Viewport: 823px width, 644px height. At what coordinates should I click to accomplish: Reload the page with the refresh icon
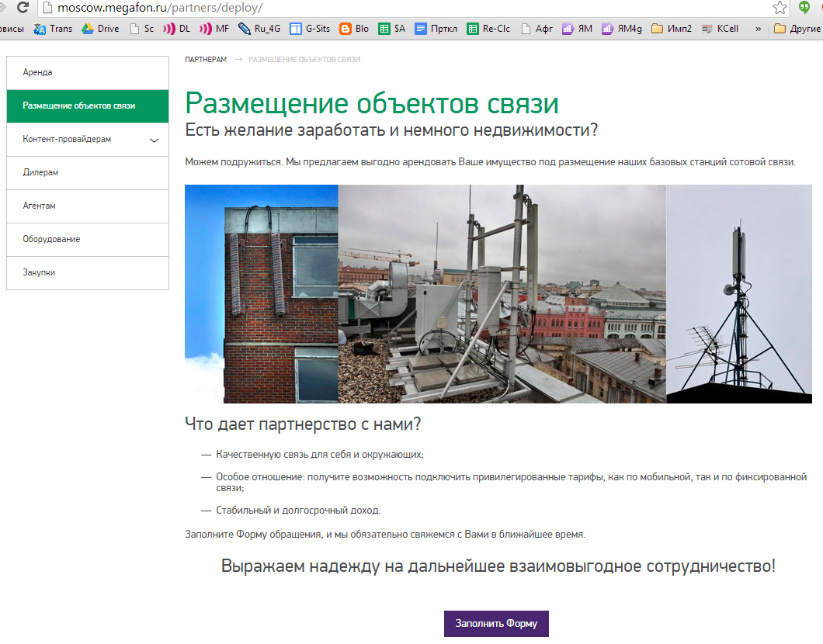pyautogui.click(x=23, y=8)
